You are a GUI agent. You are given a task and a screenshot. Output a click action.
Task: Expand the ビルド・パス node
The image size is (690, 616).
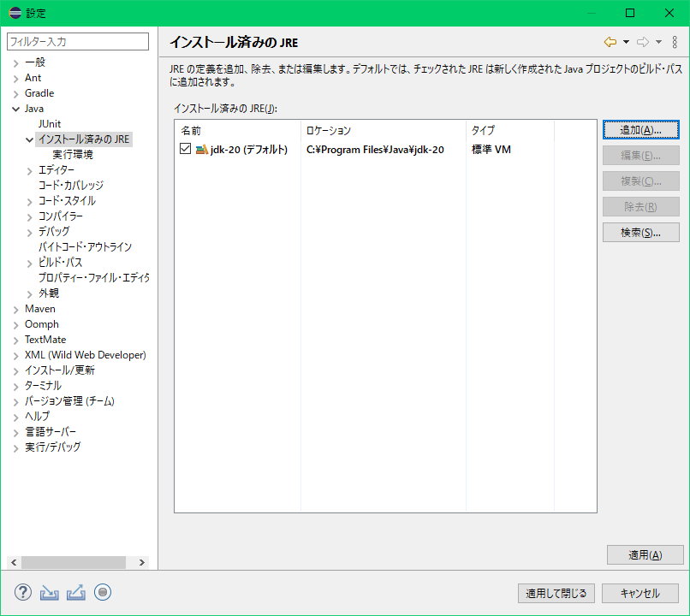point(29,264)
